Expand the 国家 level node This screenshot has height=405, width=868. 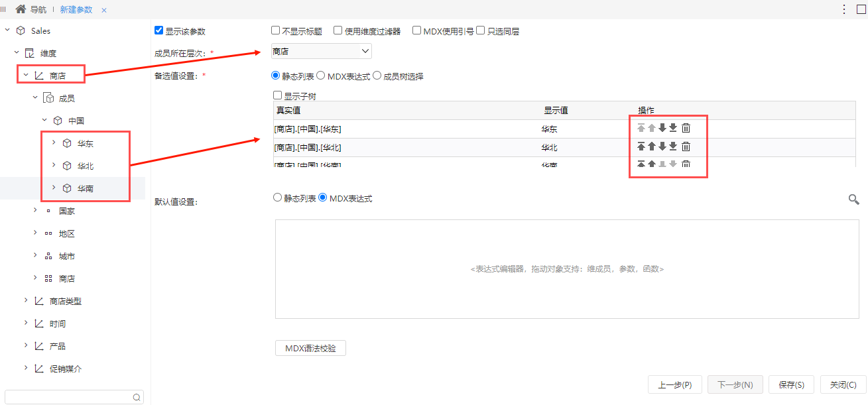coord(35,211)
